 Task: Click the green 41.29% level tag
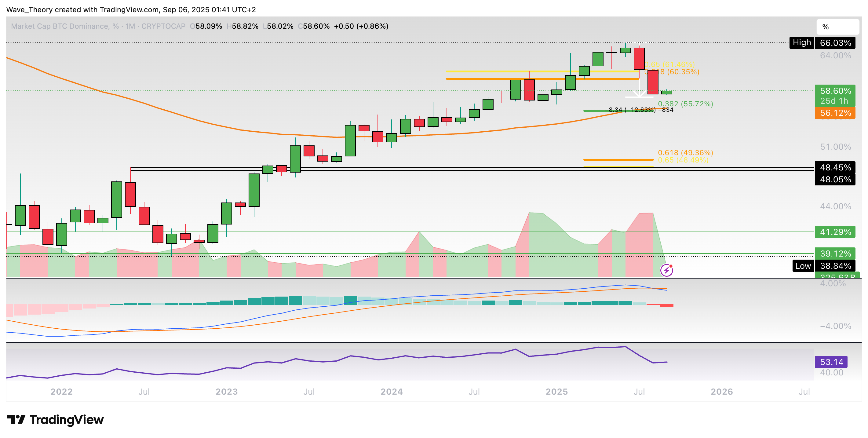click(x=835, y=232)
